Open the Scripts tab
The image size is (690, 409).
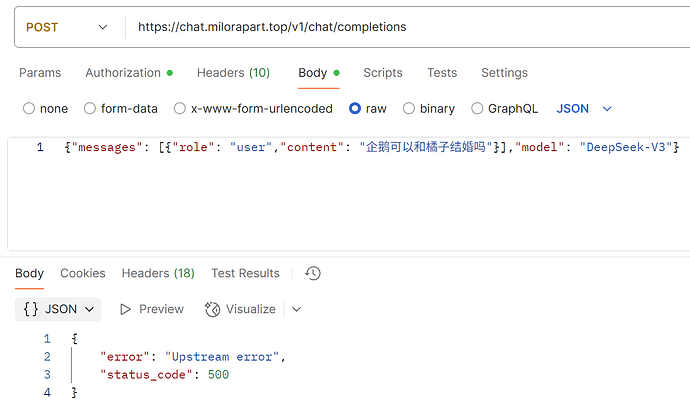coord(383,73)
